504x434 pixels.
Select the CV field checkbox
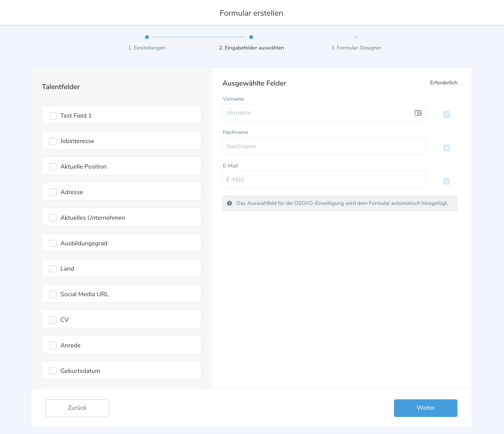(x=53, y=320)
